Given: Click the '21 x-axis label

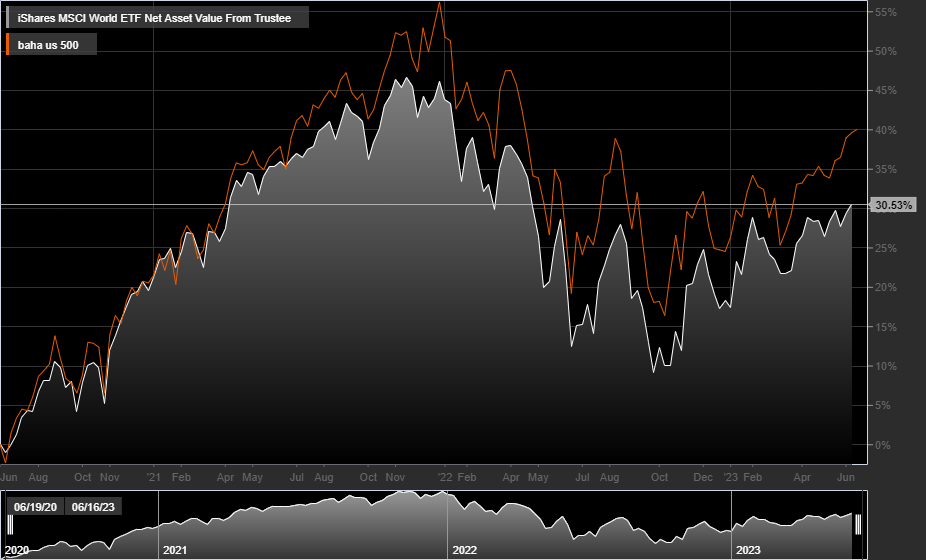Looking at the screenshot, I should click(154, 477).
